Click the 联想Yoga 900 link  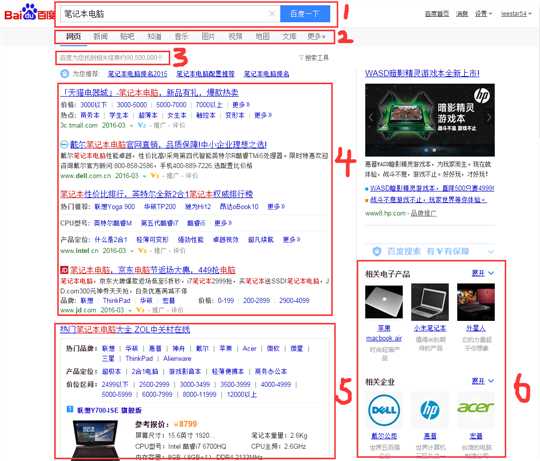tap(115, 207)
